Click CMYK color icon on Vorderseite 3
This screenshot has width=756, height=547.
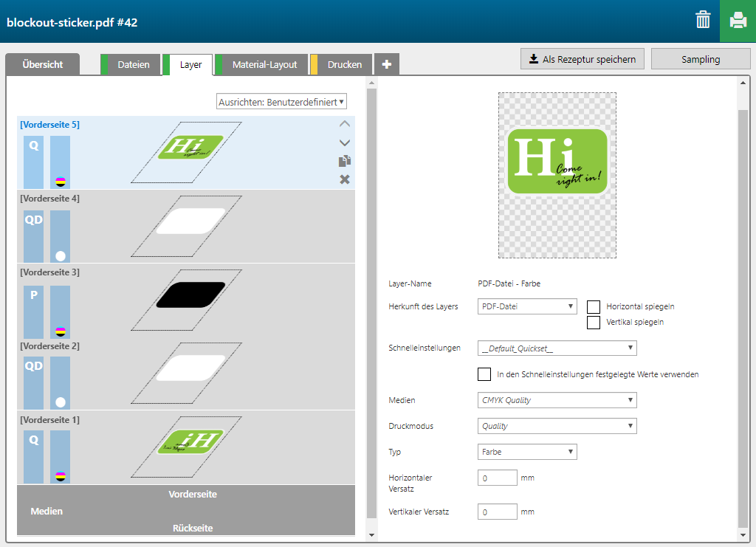tap(61, 330)
